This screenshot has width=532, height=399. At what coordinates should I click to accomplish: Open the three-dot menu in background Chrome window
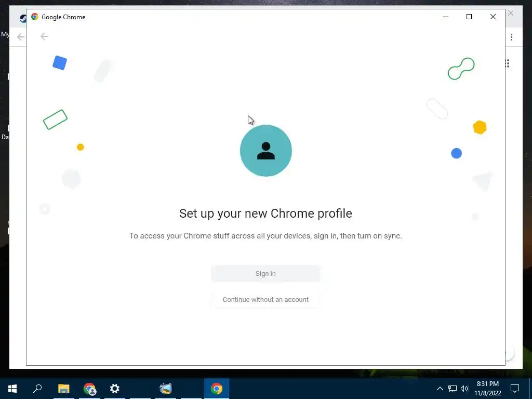(511, 37)
